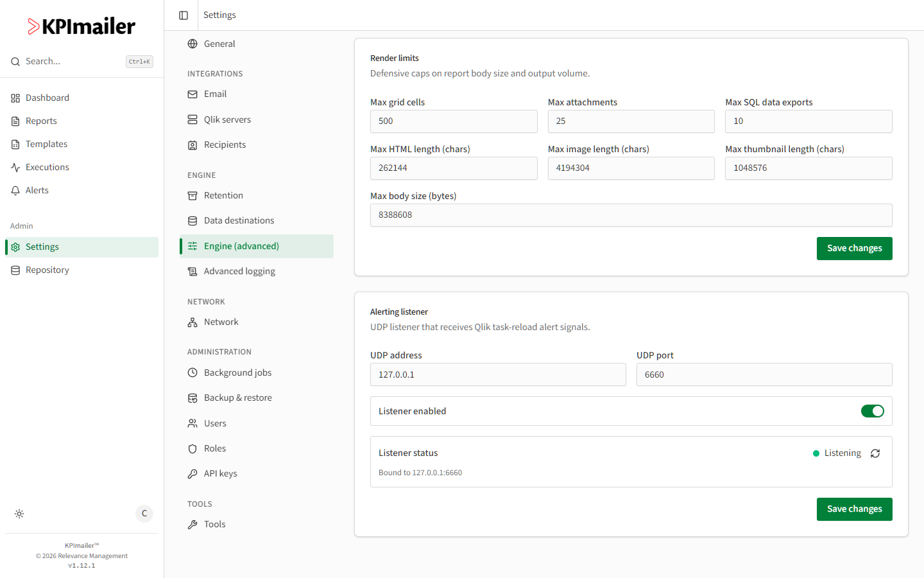
Task: Click the 'Bound to 127.0.0.1:6660' text
Action: point(420,473)
